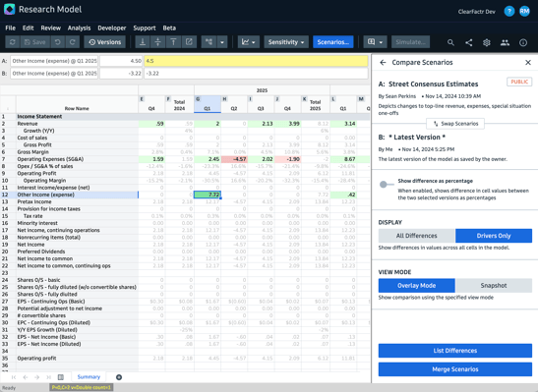The width and height of the screenshot is (538, 392).
Task: Open the Beta menu
Action: pyautogui.click(x=169, y=28)
